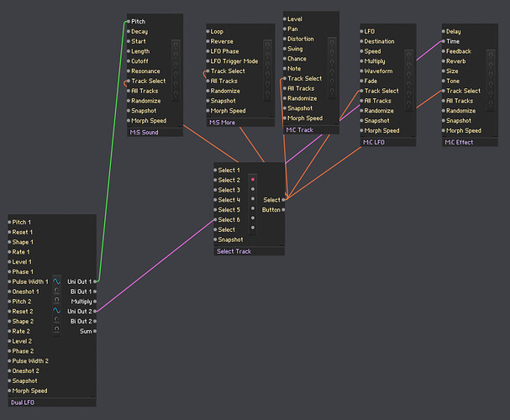Click the Distortion input port on M:C Track
510x420 pixels.
[285, 39]
